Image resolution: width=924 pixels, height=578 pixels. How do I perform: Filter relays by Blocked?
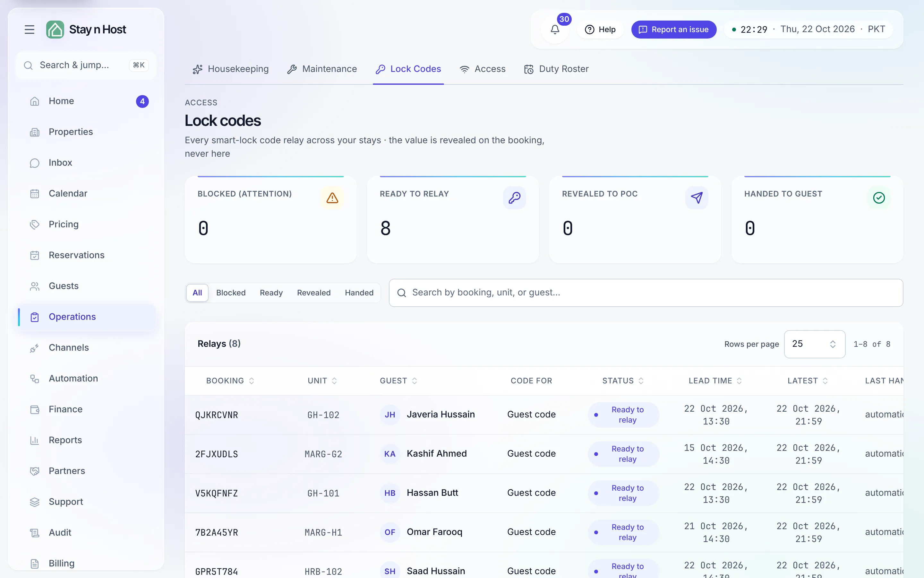click(231, 293)
